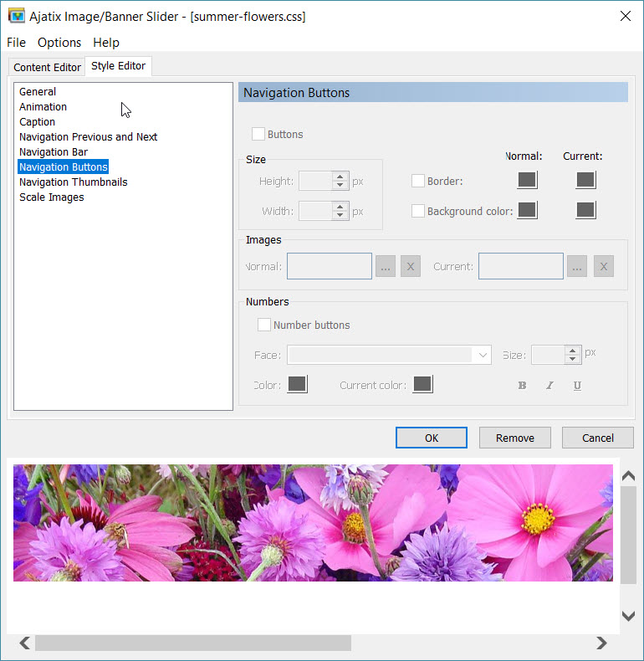Open the Face font dropdown

483,355
